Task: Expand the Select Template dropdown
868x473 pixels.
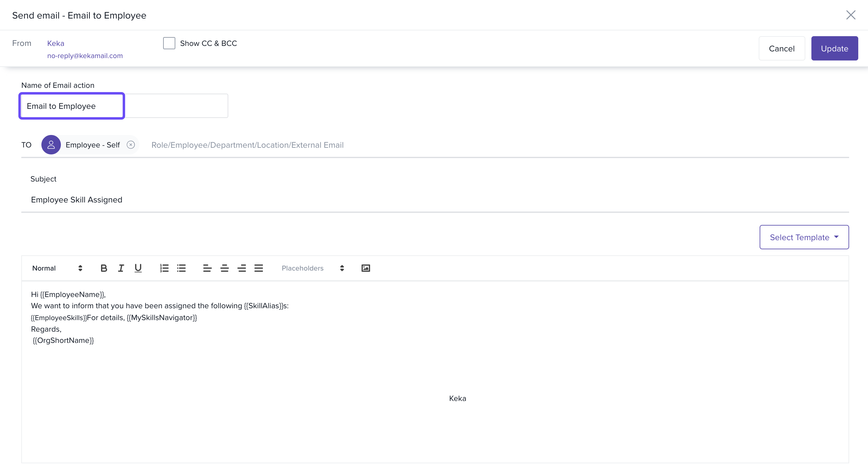Action: point(804,237)
